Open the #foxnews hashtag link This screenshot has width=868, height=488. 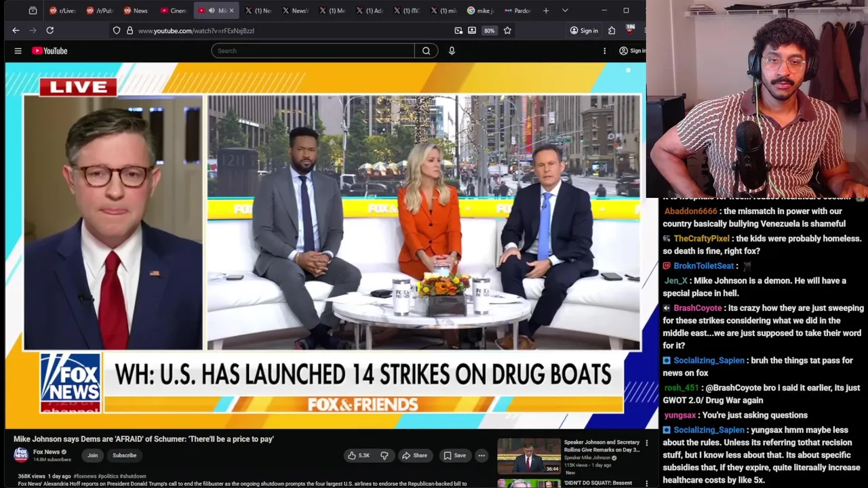click(85, 476)
